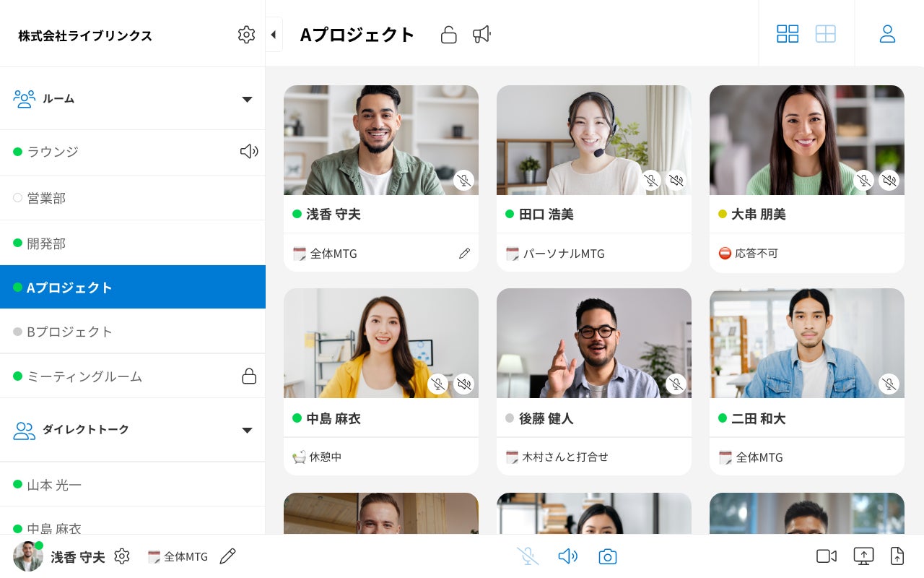Collapse the ダイレクトトーク section
This screenshot has height=578, width=924.
247,430
